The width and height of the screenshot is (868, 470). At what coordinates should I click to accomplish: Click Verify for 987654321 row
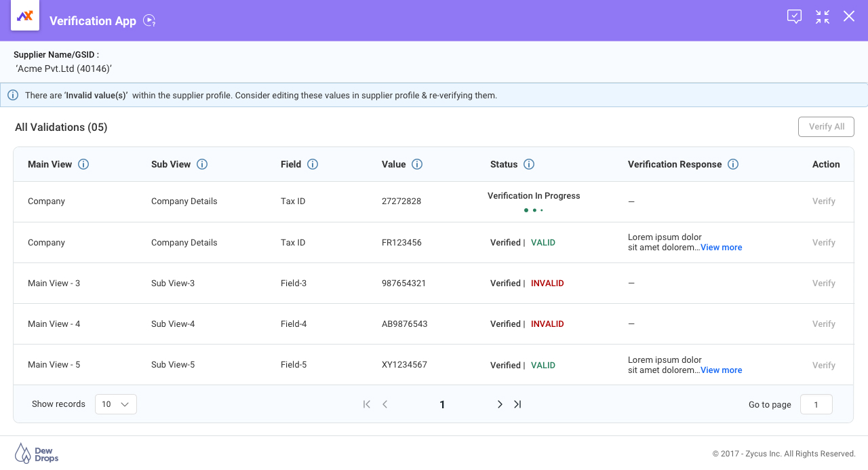coord(824,283)
